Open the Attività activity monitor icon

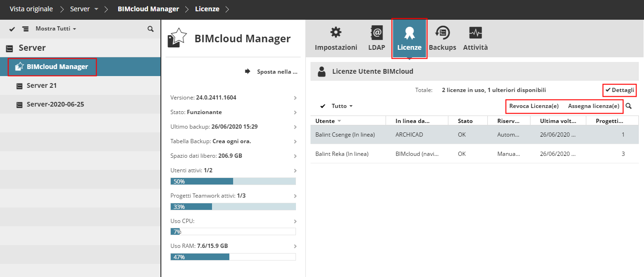click(475, 33)
